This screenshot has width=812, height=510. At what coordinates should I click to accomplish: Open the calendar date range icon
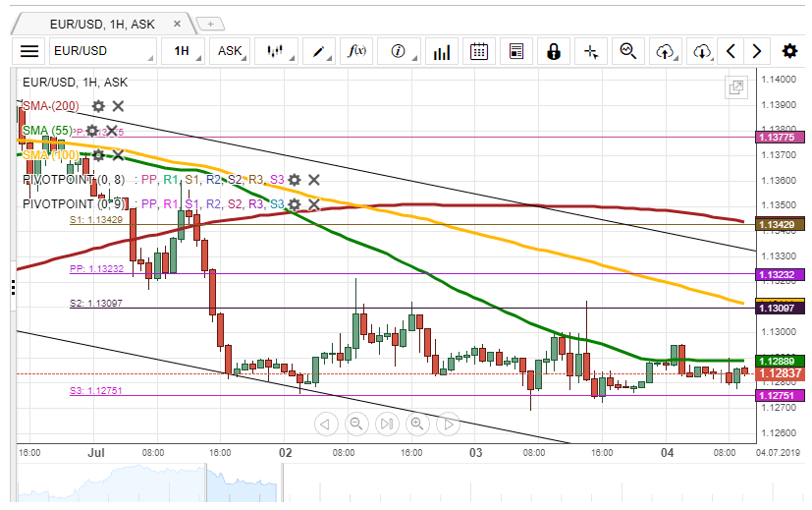pyautogui.click(x=479, y=51)
